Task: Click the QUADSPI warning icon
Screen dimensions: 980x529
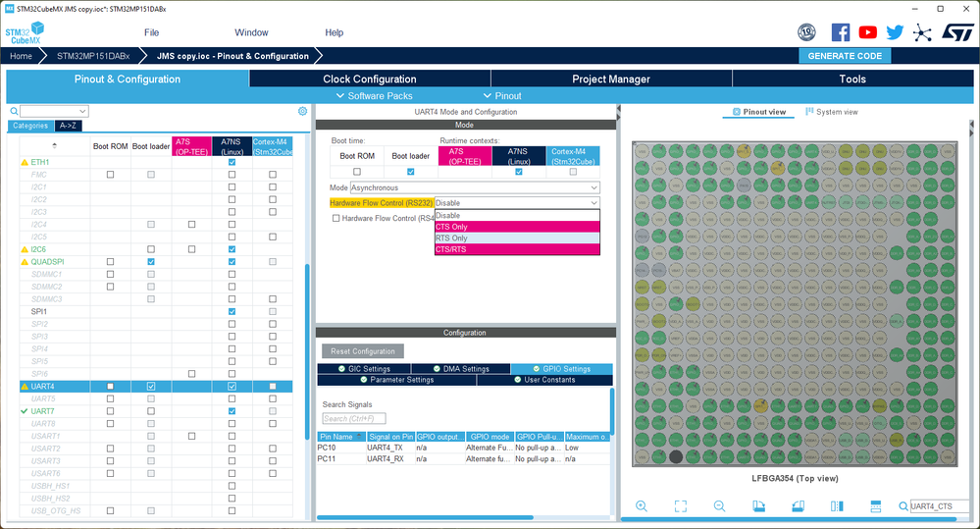Action: [25, 262]
